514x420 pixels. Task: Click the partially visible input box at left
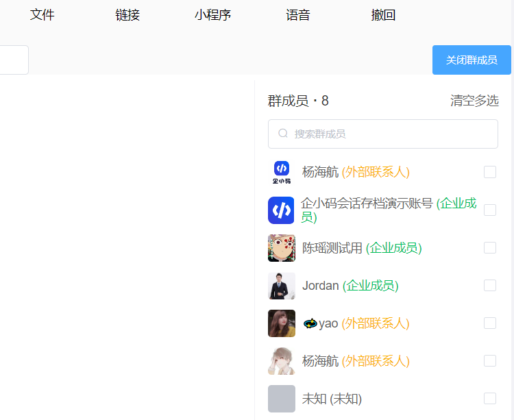14,60
